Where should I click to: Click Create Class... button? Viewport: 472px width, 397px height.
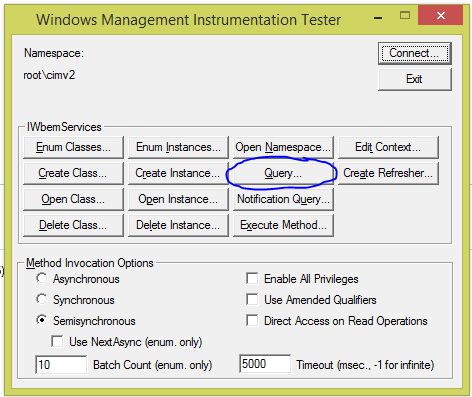[x=73, y=173]
